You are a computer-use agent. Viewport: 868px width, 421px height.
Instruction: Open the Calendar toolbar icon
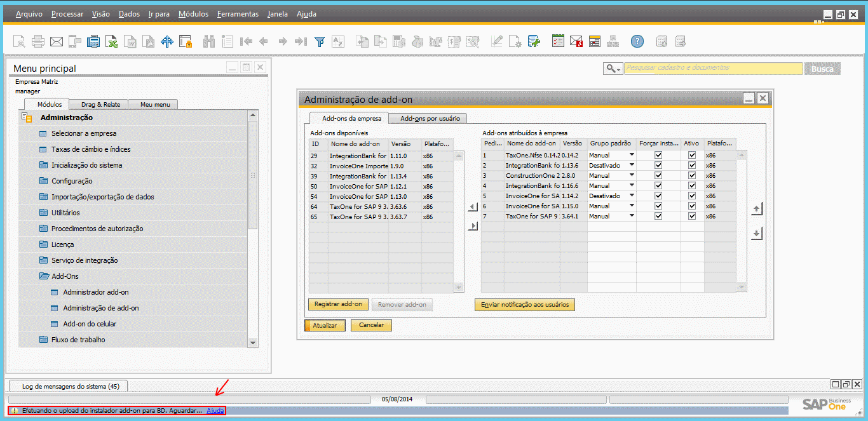[595, 42]
